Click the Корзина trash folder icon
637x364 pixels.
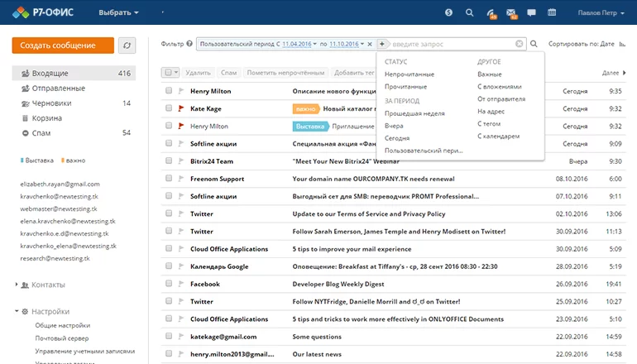coord(25,117)
